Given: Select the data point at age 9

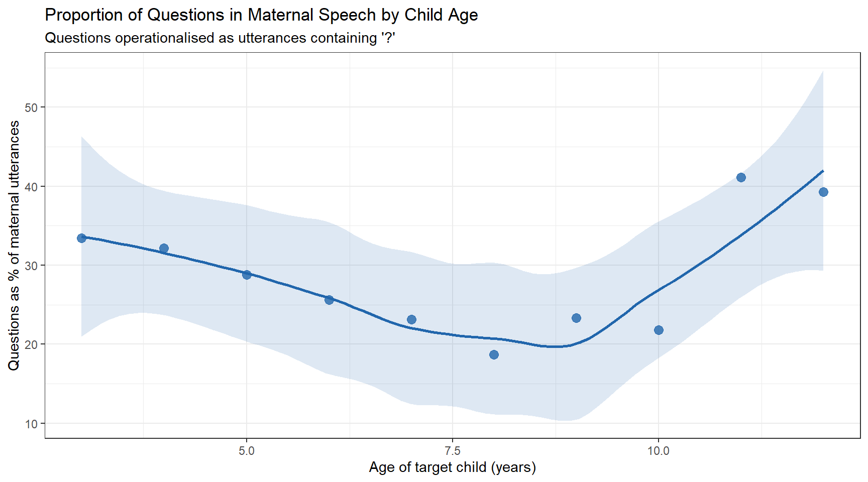Looking at the screenshot, I should (576, 318).
